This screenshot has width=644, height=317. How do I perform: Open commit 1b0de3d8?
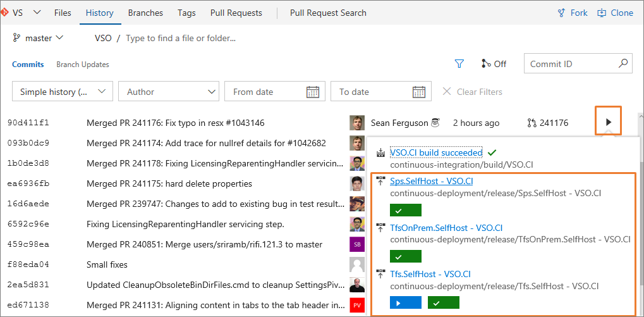pos(28,163)
